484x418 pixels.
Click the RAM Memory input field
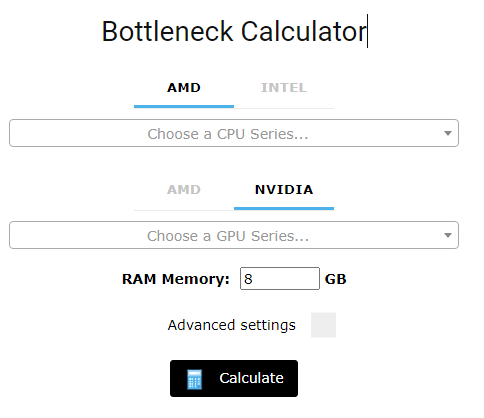coord(280,279)
